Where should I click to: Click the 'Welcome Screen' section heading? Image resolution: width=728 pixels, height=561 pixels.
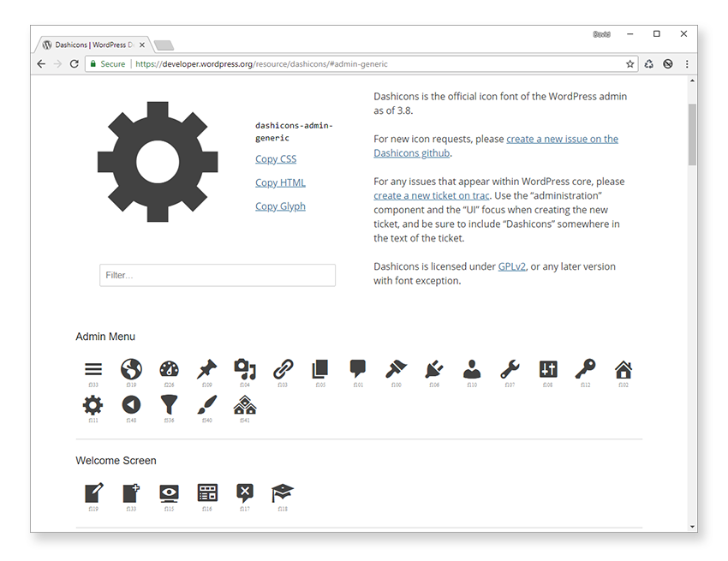(x=116, y=461)
